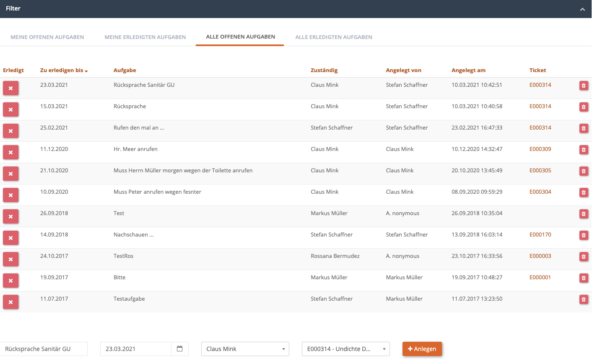This screenshot has width=592, height=364.
Task: Delete the 'Rücksprache' task due 15.03.2021
Action: [584, 107]
